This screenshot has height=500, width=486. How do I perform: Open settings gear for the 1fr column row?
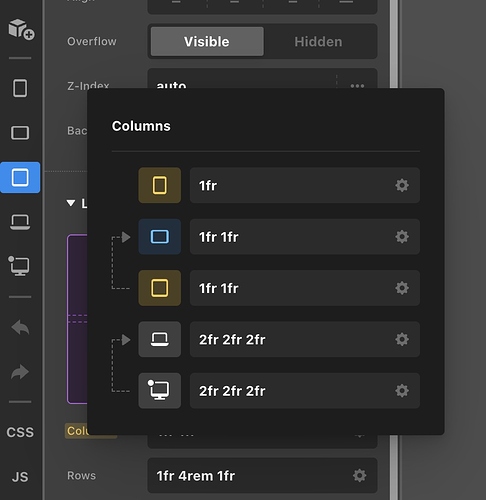pyautogui.click(x=402, y=185)
